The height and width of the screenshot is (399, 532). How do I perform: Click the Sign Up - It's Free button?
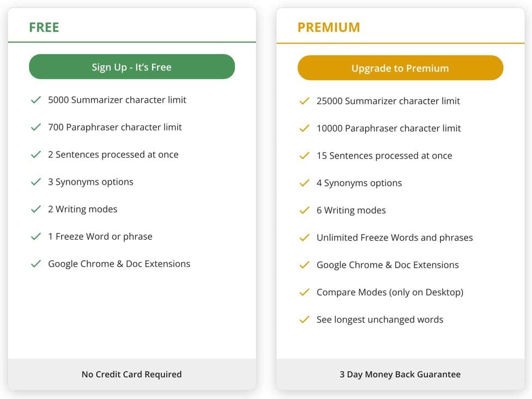tap(131, 67)
